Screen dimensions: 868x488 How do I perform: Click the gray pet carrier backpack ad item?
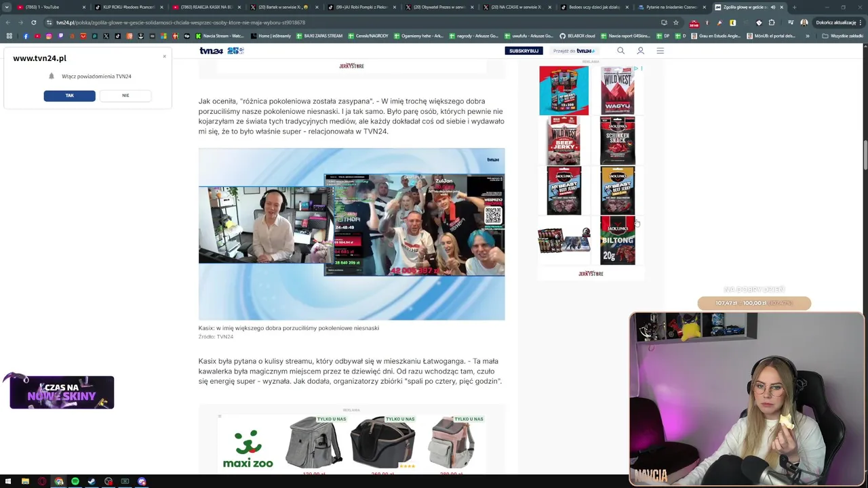point(314,443)
